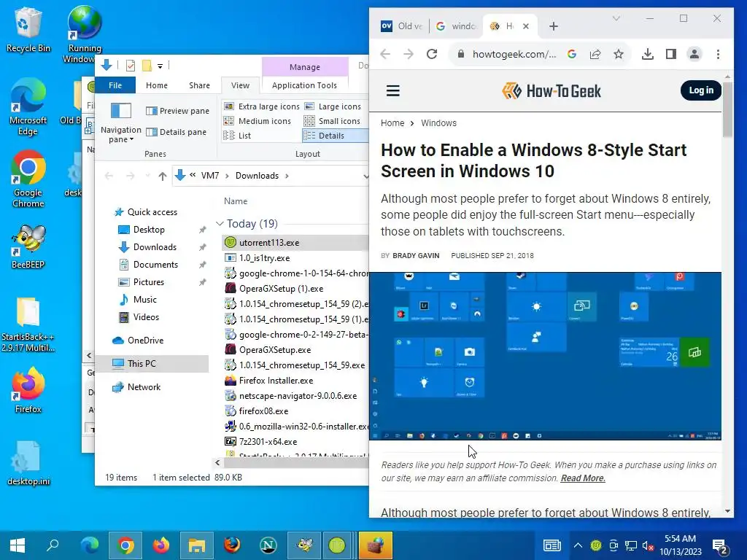Open uTorrent taskbar icon

coord(337,545)
